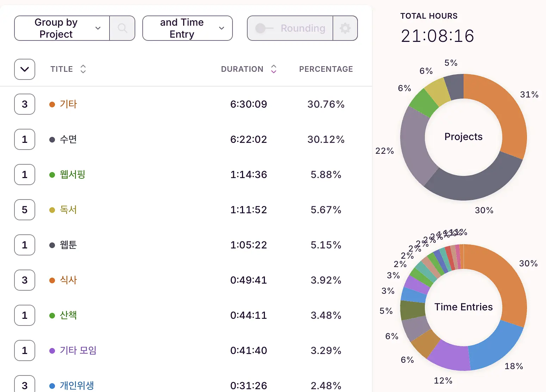This screenshot has height=392, width=546.
Task: Expand 기타 group with 3 entries
Action: pos(25,104)
